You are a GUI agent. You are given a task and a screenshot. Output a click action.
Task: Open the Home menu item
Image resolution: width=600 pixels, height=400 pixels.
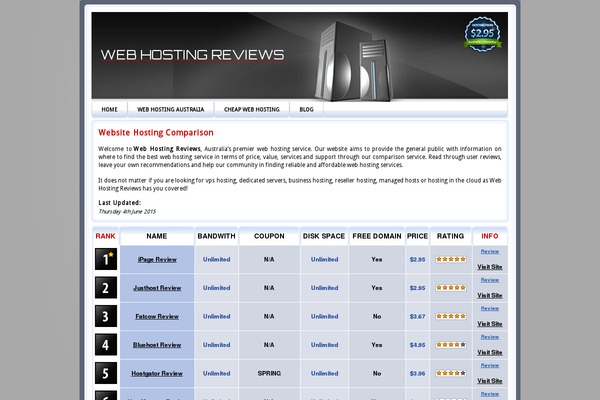[109, 109]
